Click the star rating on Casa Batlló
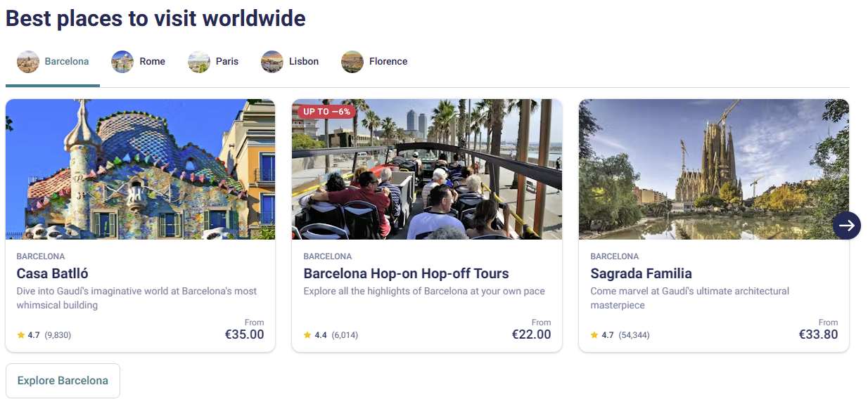Image resolution: width=868 pixels, height=404 pixels. (21, 335)
